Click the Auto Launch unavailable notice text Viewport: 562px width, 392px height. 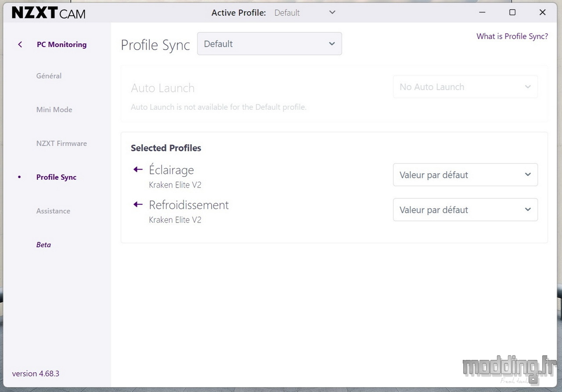[x=219, y=107]
